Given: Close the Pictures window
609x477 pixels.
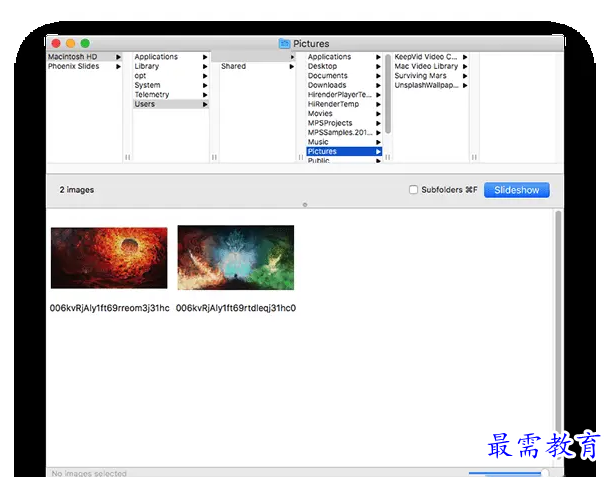Looking at the screenshot, I should [x=56, y=43].
